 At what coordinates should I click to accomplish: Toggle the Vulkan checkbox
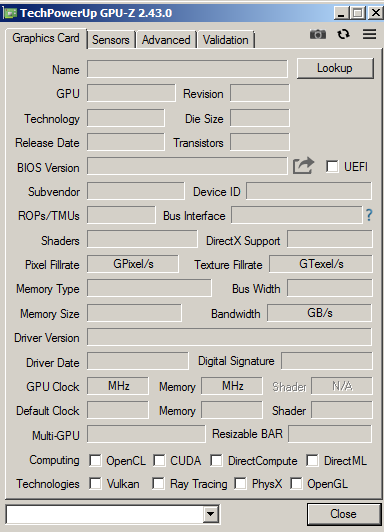click(x=95, y=483)
